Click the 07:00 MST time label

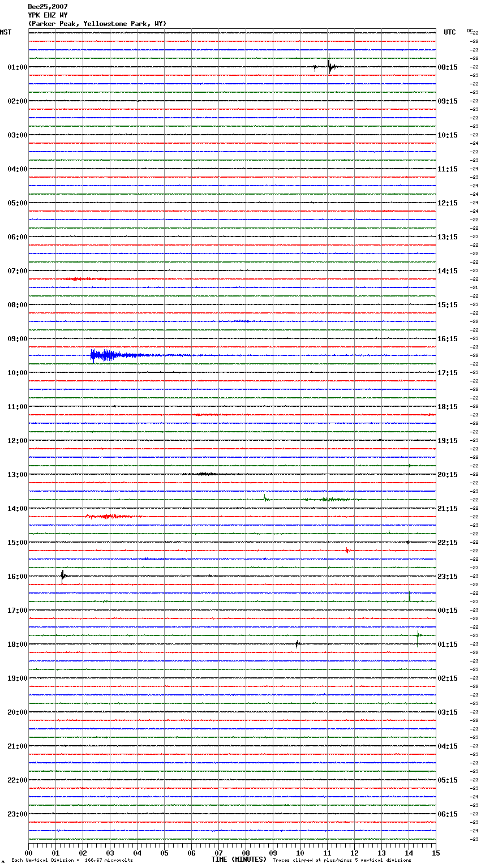[x=18, y=271]
